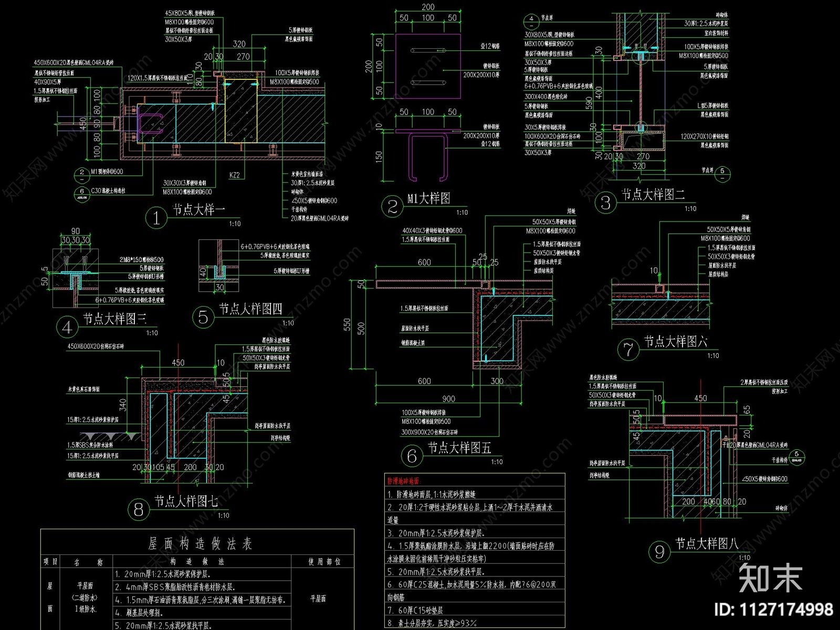Click the 平屋面 cell under 使用部位
The width and height of the screenshot is (840, 630).
coord(318,598)
